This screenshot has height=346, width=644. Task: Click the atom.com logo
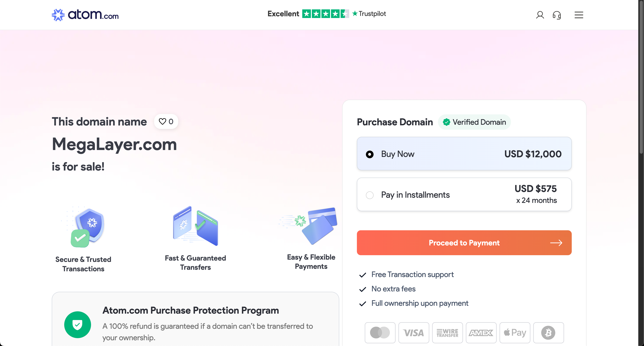point(85,15)
